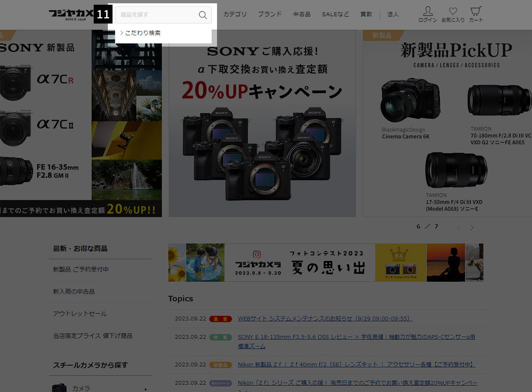
Task: Open 新製品 ご予約受付中 link
Action: (x=81, y=270)
